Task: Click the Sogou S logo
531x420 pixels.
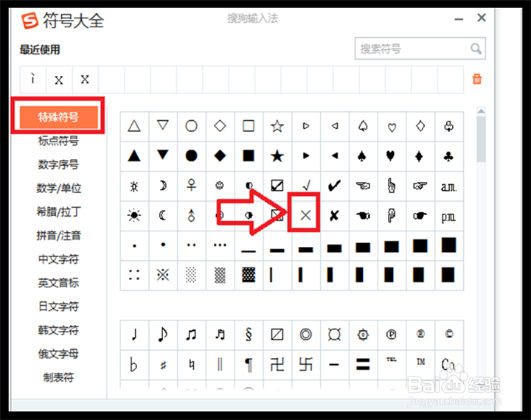Action: [x=29, y=21]
